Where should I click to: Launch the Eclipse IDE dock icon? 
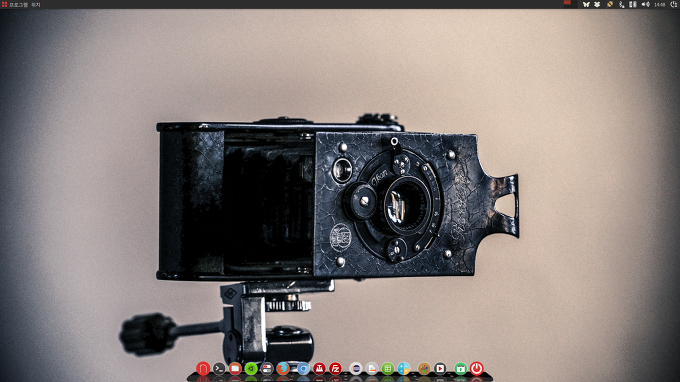tap(356, 369)
